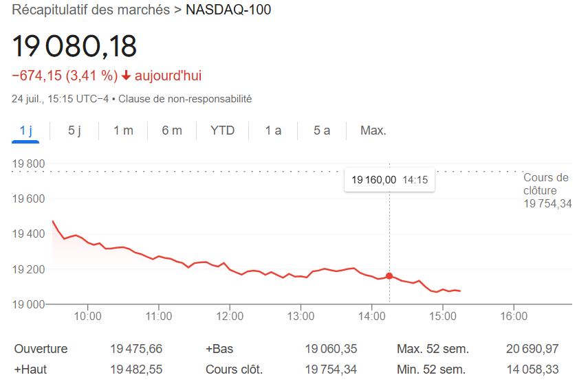Select the YTD tab
The image size is (588, 386).
point(222,130)
